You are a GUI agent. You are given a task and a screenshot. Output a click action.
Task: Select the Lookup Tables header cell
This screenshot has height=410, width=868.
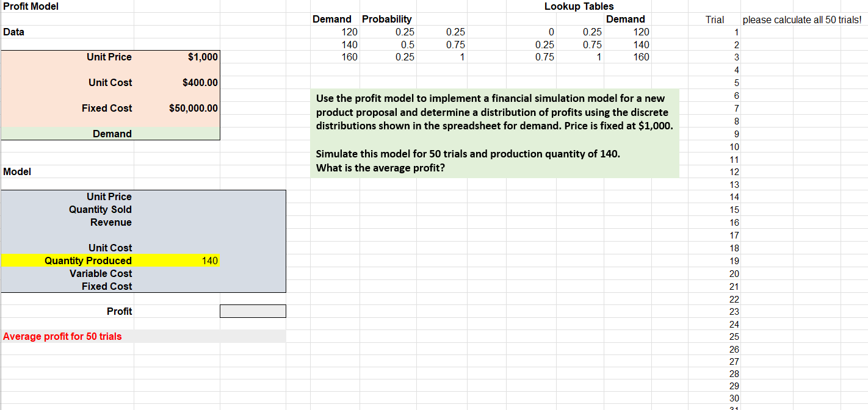tap(578, 6)
